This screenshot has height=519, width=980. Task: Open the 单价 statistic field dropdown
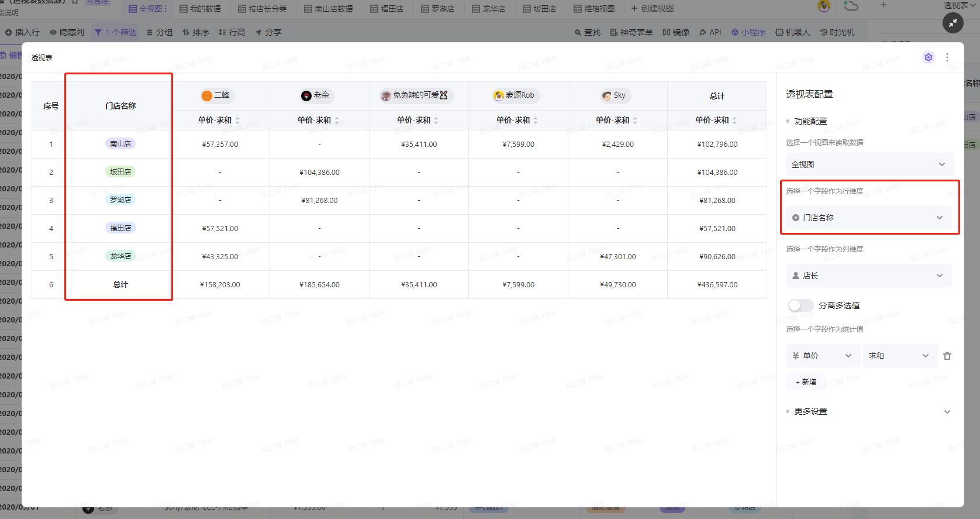tap(822, 356)
